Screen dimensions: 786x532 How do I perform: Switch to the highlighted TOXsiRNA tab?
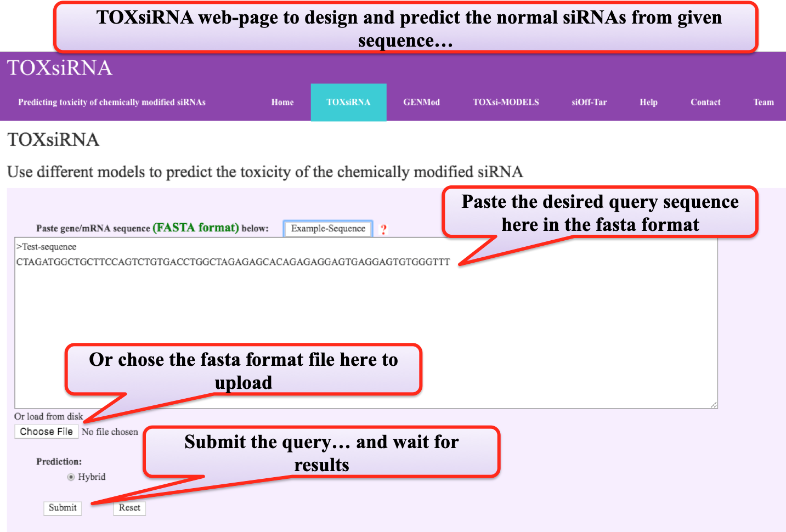348,103
